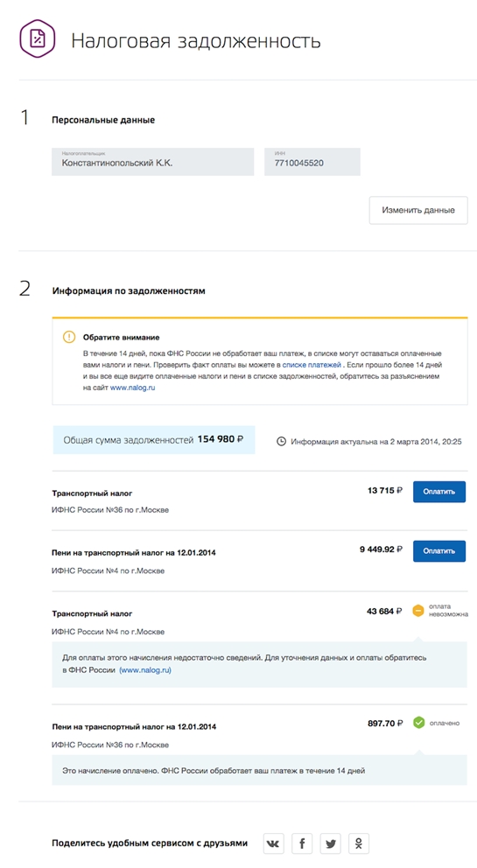477x868 pixels.
Task: Select the 897.70 ₽ paid penalty row
Action: coord(260,735)
